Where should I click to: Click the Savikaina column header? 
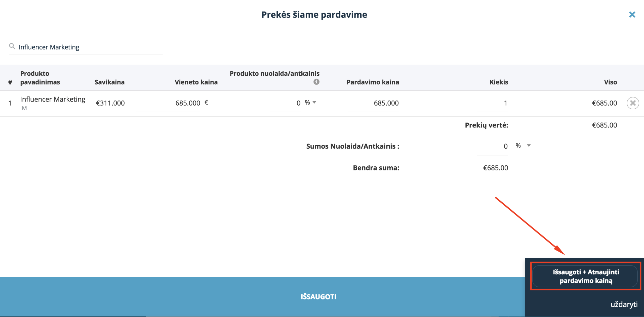pyautogui.click(x=109, y=82)
